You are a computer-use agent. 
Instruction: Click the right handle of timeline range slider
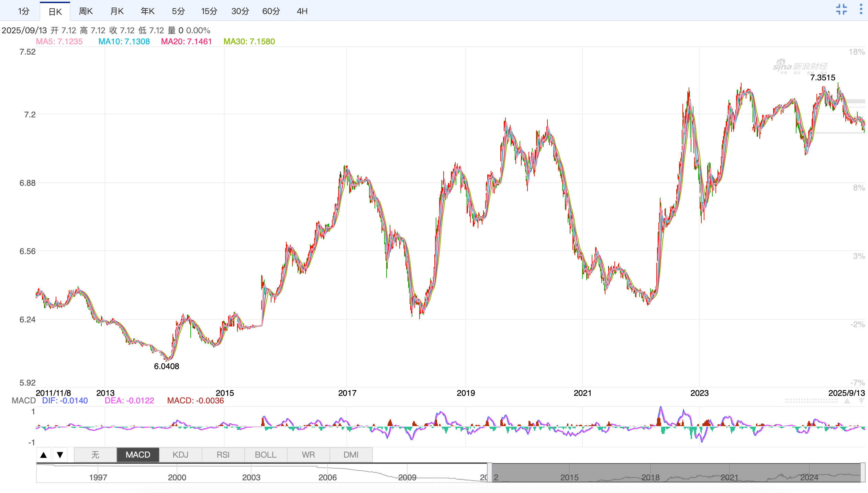click(x=863, y=473)
